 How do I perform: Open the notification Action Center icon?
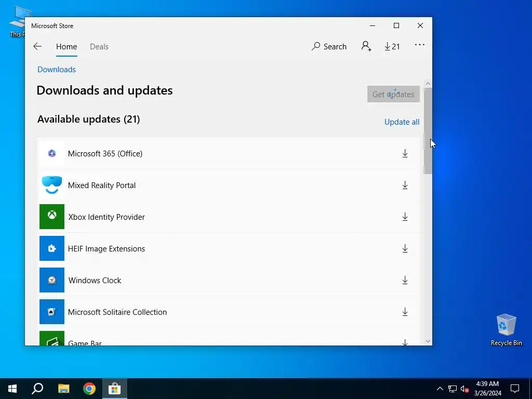coord(515,389)
